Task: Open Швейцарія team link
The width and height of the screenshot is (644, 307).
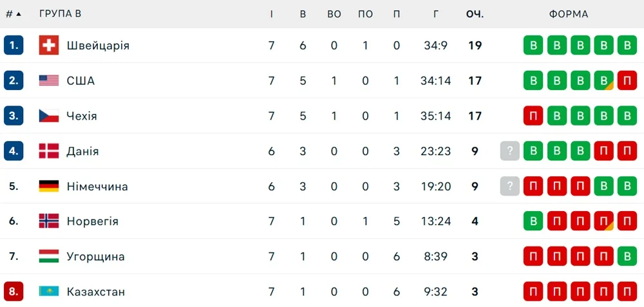Action: 98,46
